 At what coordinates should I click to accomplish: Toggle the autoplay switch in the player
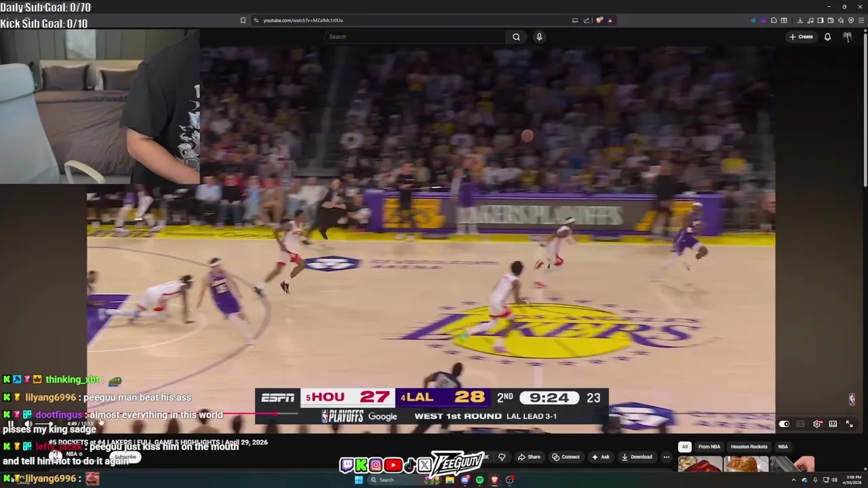click(x=784, y=424)
